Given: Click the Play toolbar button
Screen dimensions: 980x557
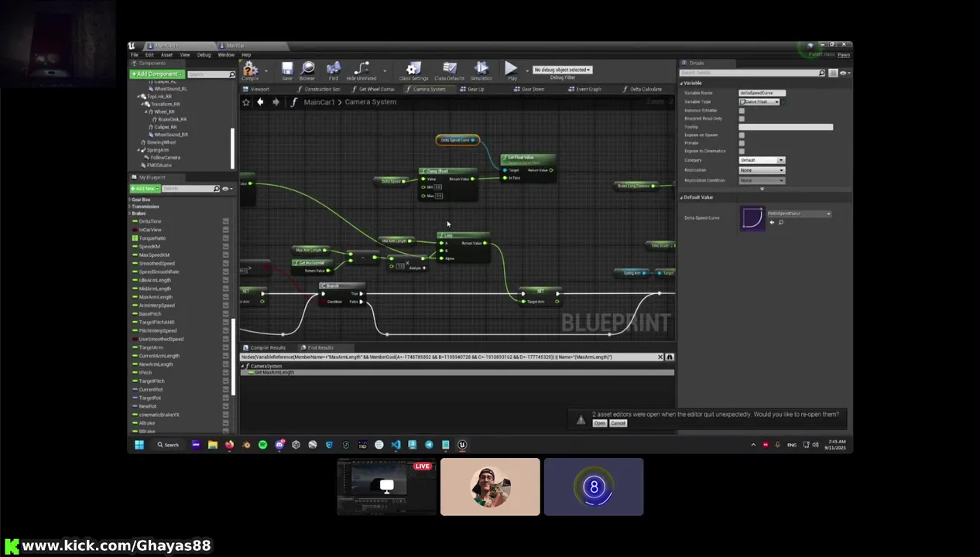Looking at the screenshot, I should 511,70.
